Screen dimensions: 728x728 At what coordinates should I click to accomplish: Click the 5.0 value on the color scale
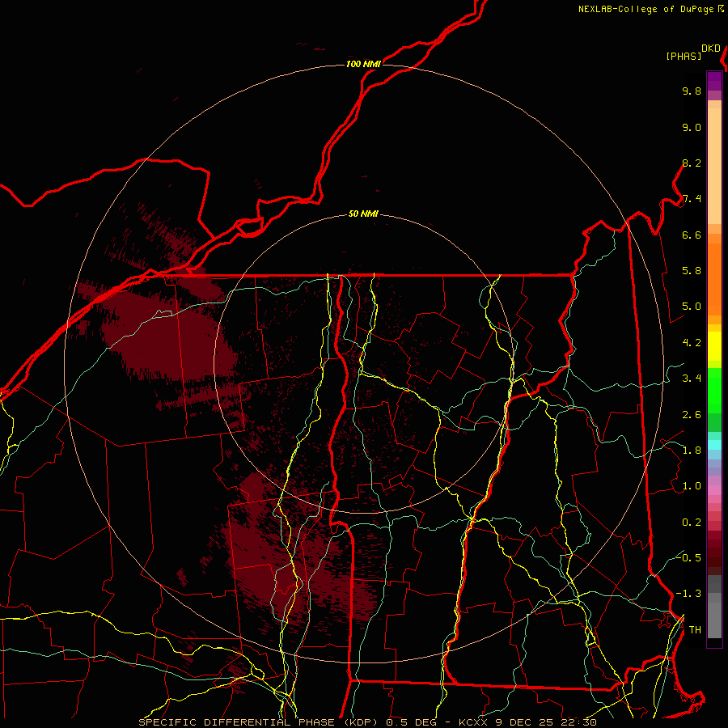point(692,307)
